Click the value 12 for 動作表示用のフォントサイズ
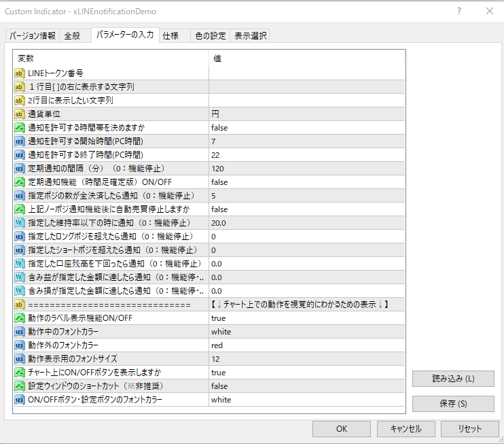 coord(307,359)
